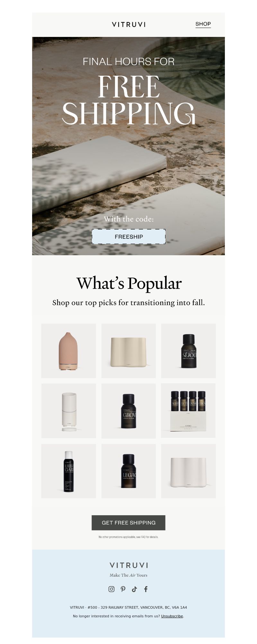Image resolution: width=257 pixels, height=644 pixels.
Task: Open the beige wavy diffuser product
Action: click(128, 351)
